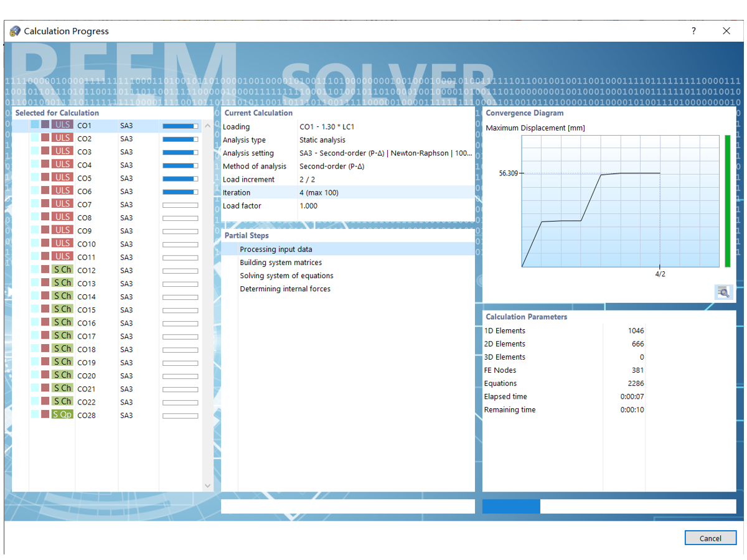Click the red square icon next to CO2
This screenshot has height=560, width=747.
point(44,138)
